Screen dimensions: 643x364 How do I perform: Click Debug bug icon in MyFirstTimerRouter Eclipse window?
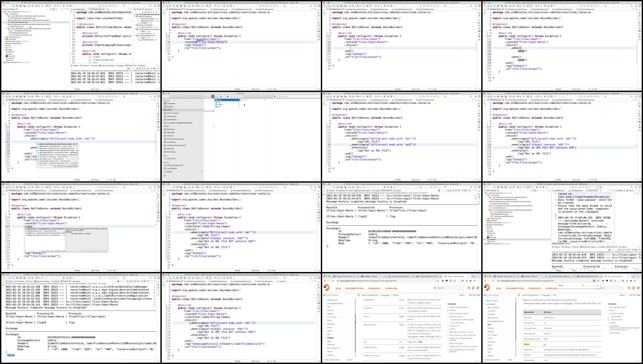tap(13, 6)
